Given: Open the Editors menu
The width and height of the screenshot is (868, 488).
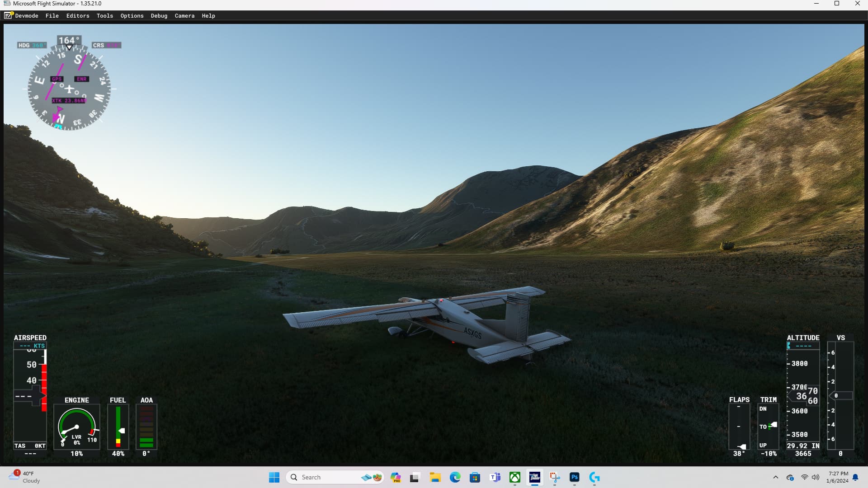Looking at the screenshot, I should click(x=77, y=15).
